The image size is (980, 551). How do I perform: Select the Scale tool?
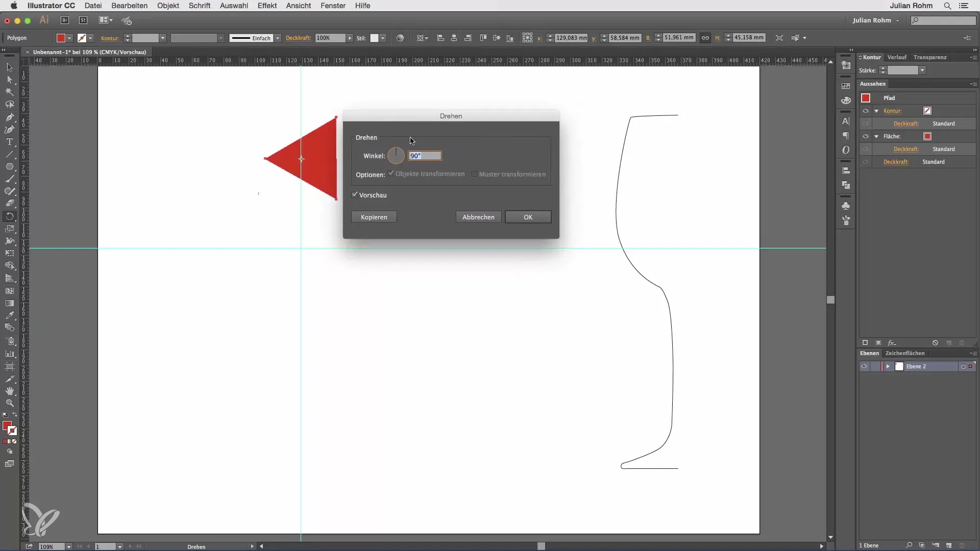coord(9,229)
